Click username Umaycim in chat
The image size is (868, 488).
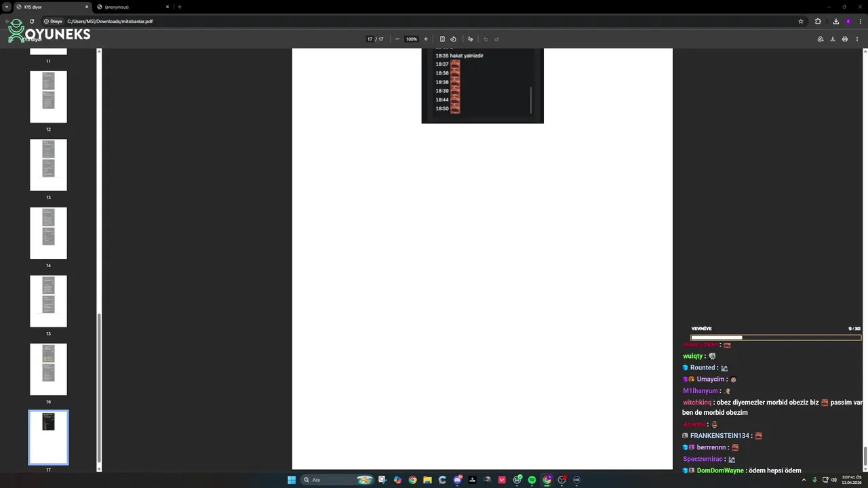point(711,379)
